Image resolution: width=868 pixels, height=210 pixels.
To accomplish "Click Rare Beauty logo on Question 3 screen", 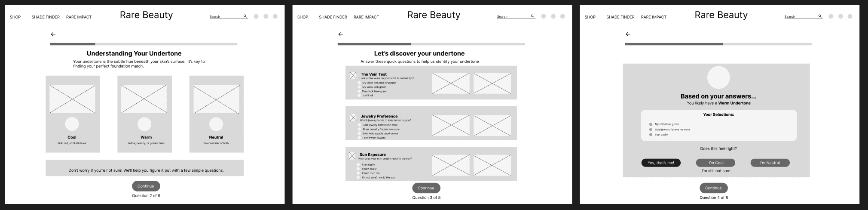I will (434, 15).
